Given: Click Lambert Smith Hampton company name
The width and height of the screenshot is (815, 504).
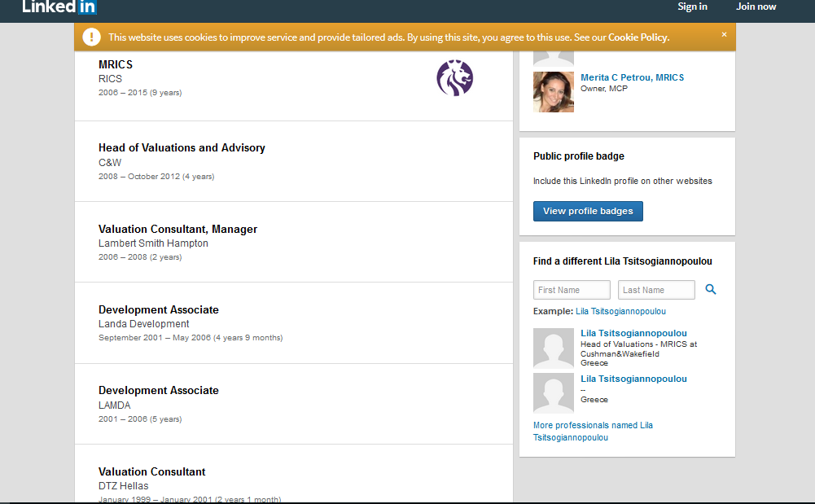Looking at the screenshot, I should coord(153,243).
